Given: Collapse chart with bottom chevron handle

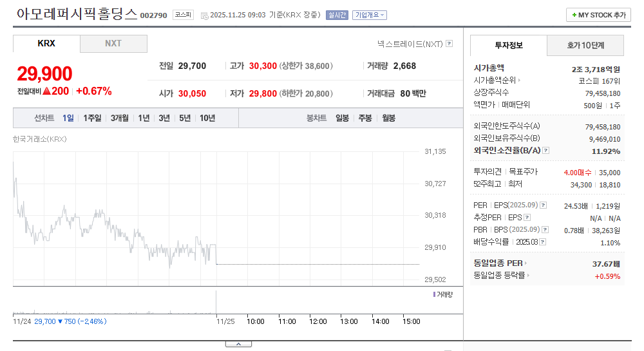Looking at the screenshot, I should [x=239, y=344].
